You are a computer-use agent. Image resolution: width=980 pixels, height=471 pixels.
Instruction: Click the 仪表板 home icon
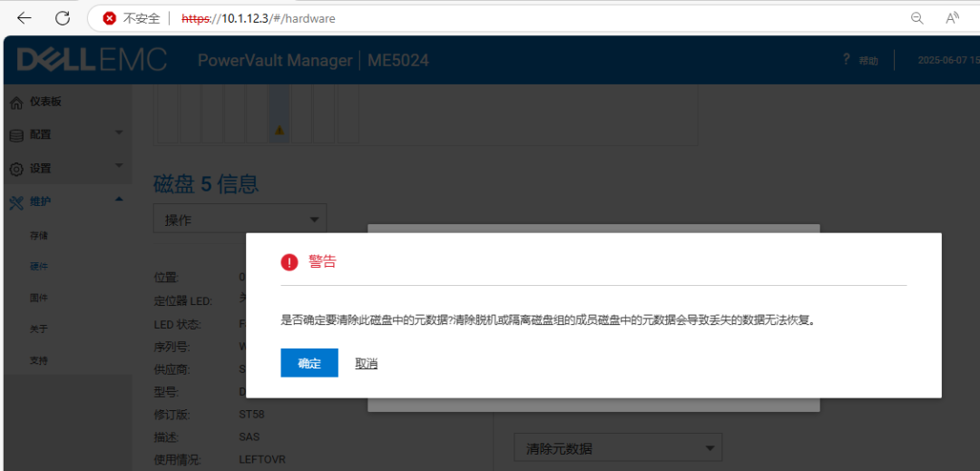pyautogui.click(x=17, y=103)
